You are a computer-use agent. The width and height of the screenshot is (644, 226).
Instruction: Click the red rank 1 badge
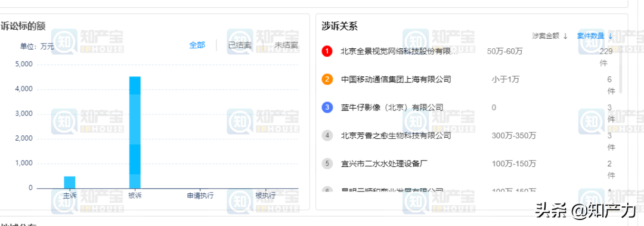click(x=327, y=51)
